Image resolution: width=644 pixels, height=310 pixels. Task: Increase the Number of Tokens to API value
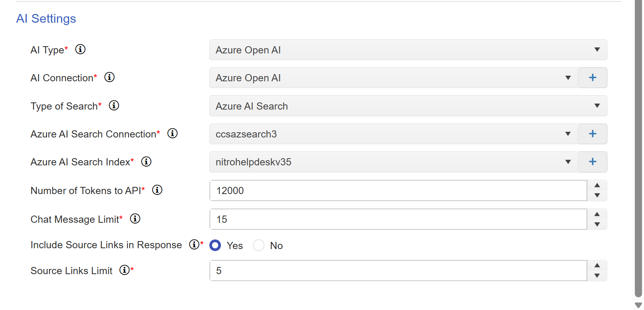click(x=597, y=186)
